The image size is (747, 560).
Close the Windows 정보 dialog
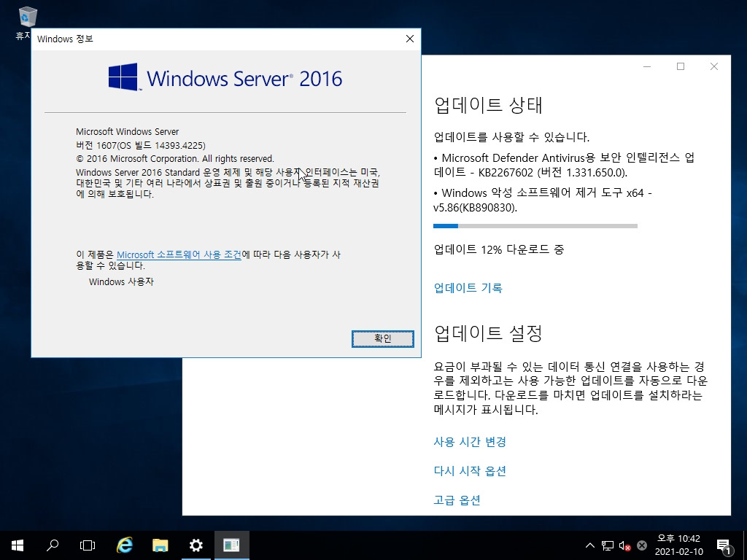410,39
